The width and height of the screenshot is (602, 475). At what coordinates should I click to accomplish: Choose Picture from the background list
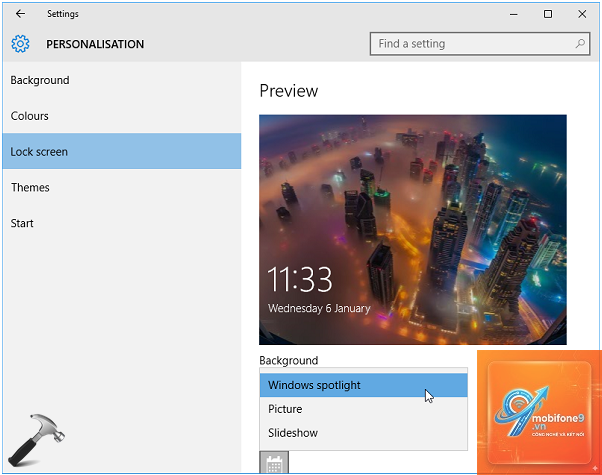(364, 409)
